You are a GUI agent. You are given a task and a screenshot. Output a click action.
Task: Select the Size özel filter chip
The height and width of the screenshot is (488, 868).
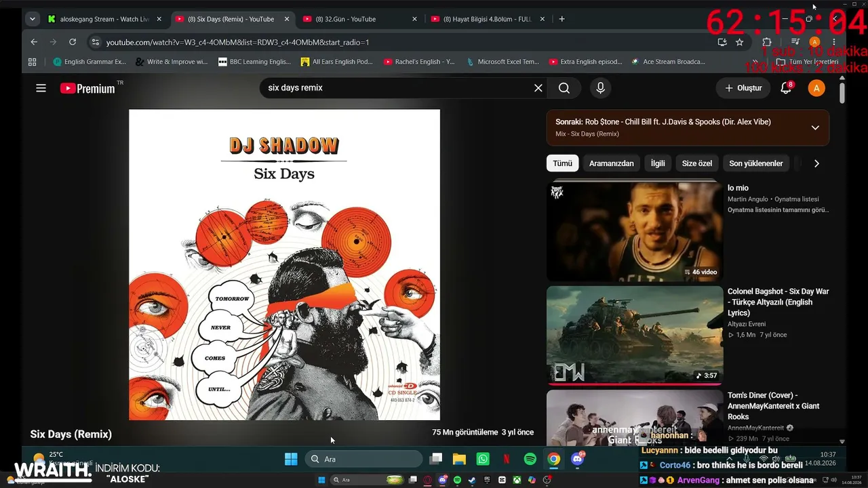tap(697, 163)
